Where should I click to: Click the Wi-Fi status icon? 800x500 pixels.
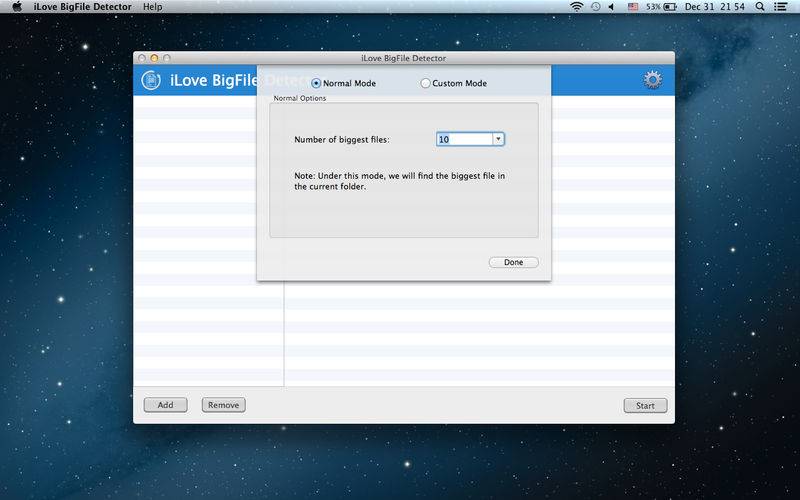(577, 7)
